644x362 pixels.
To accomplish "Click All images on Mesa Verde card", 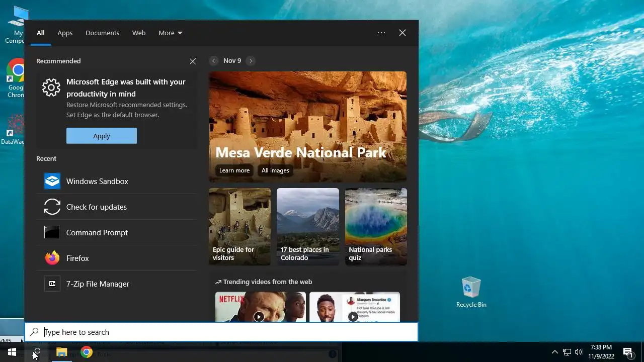I will click(x=275, y=170).
